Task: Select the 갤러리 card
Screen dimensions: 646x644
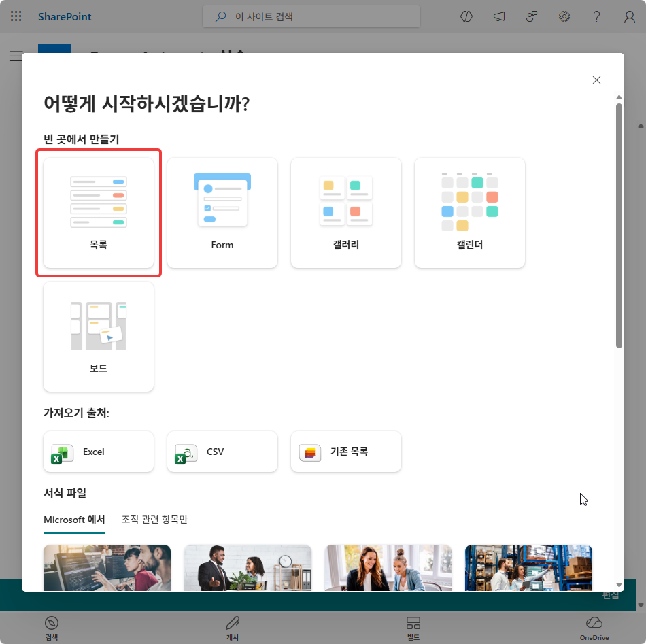Action: (x=345, y=213)
